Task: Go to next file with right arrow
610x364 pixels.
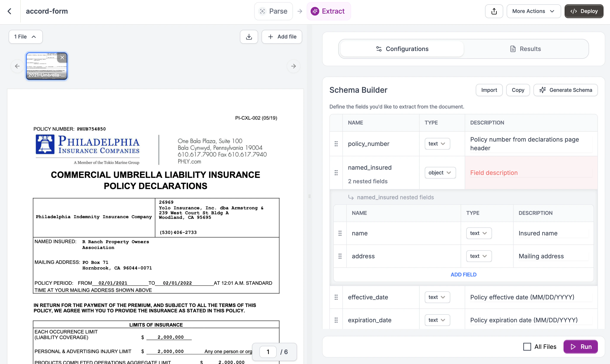Action: pos(293,66)
